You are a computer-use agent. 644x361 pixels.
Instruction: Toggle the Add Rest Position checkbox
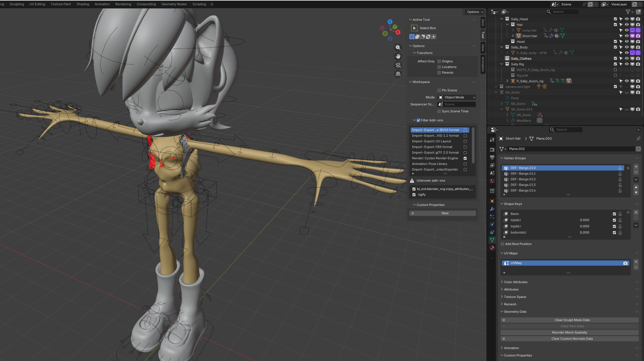click(x=502, y=244)
